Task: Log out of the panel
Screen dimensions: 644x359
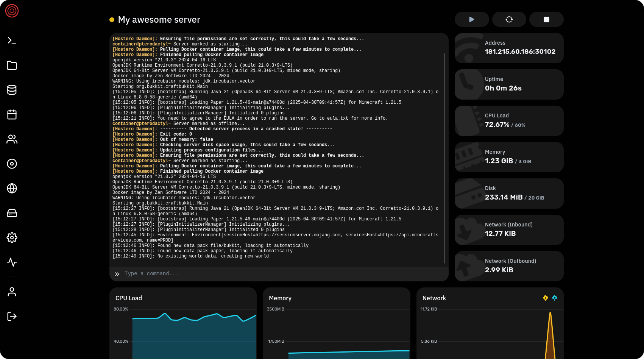Action: (x=12, y=316)
